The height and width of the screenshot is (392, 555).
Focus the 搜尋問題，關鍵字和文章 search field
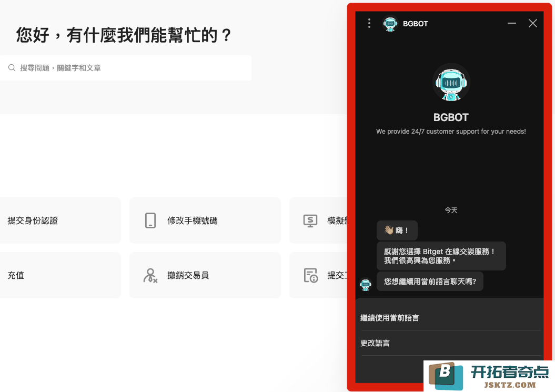[x=126, y=68]
